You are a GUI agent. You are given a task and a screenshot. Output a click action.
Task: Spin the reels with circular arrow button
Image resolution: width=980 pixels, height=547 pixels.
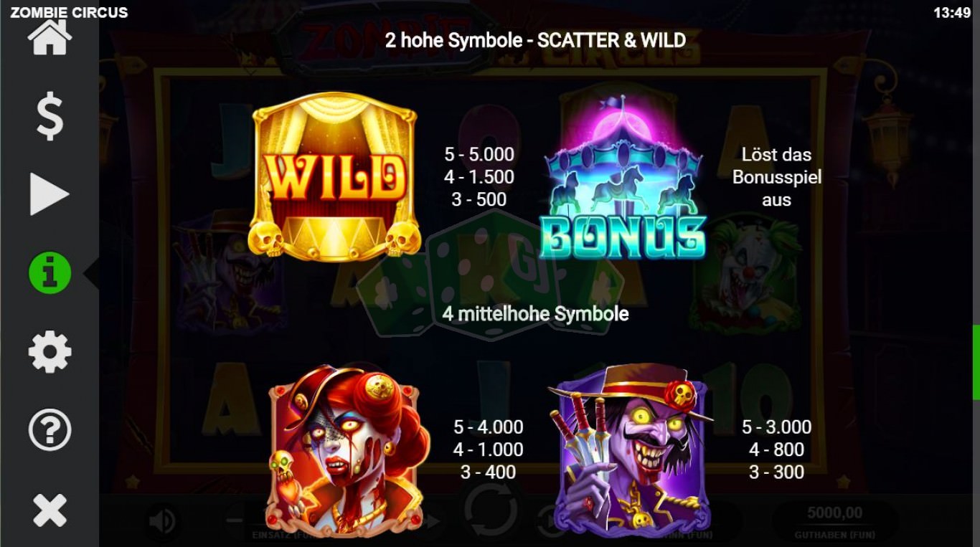pyautogui.click(x=491, y=511)
